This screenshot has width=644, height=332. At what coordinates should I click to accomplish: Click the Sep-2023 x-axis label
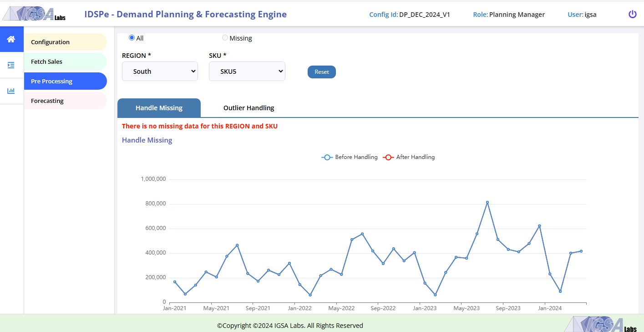click(x=508, y=308)
